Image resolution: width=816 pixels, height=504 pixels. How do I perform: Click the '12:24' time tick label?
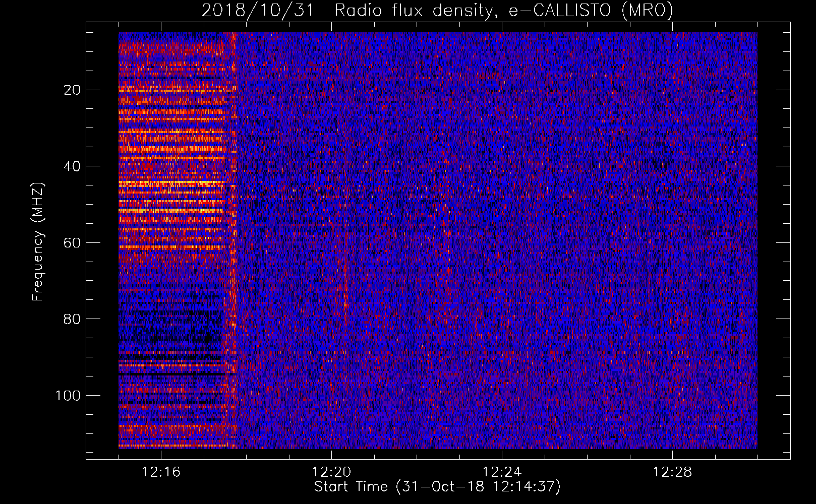[x=502, y=472]
